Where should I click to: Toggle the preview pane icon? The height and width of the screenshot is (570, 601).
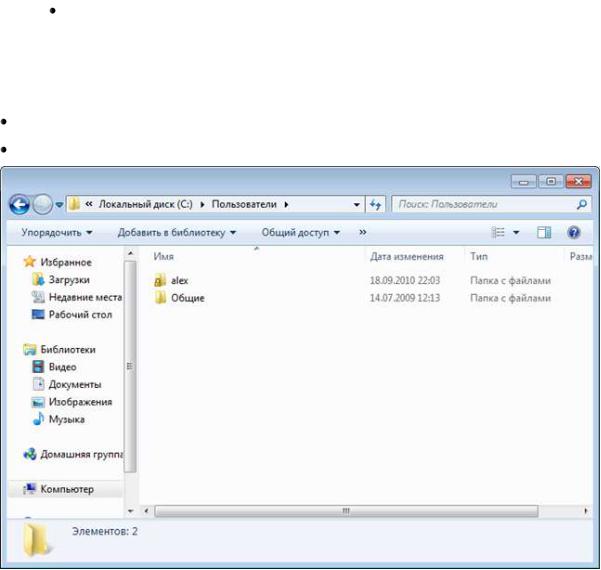544,232
